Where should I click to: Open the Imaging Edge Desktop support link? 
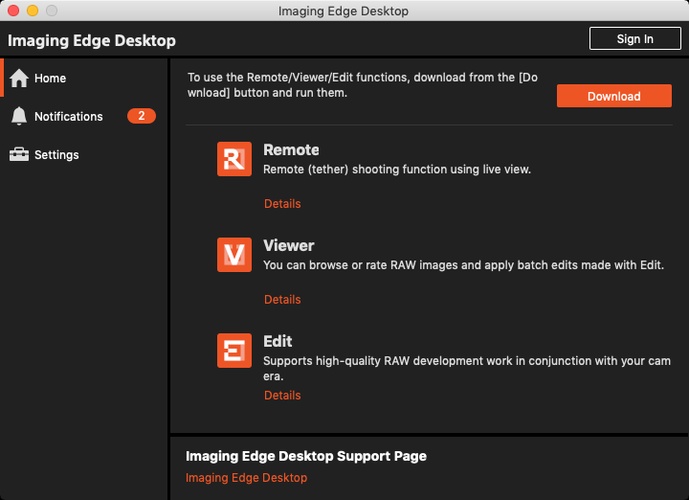tap(246, 478)
